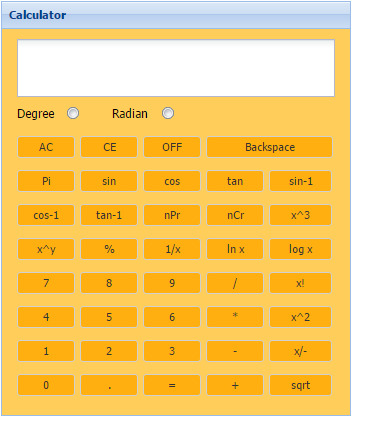Screen dimensions: 374x432
Task: Compute tangent with the tan button
Action: (235, 181)
